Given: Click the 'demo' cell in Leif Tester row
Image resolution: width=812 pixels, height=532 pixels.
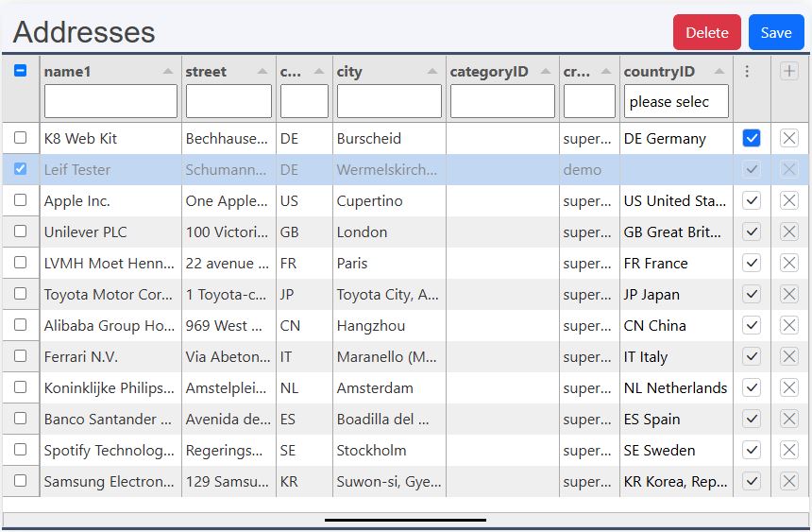Looking at the screenshot, I should coord(589,169).
